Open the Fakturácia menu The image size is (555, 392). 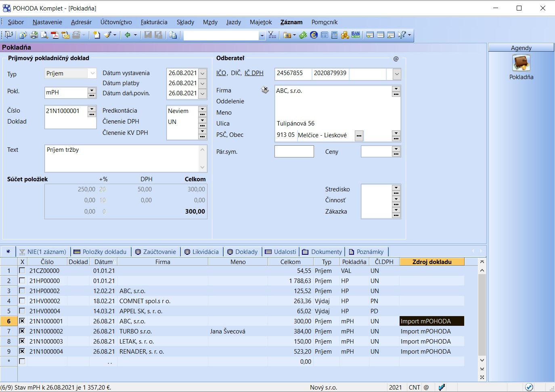pyautogui.click(x=154, y=22)
